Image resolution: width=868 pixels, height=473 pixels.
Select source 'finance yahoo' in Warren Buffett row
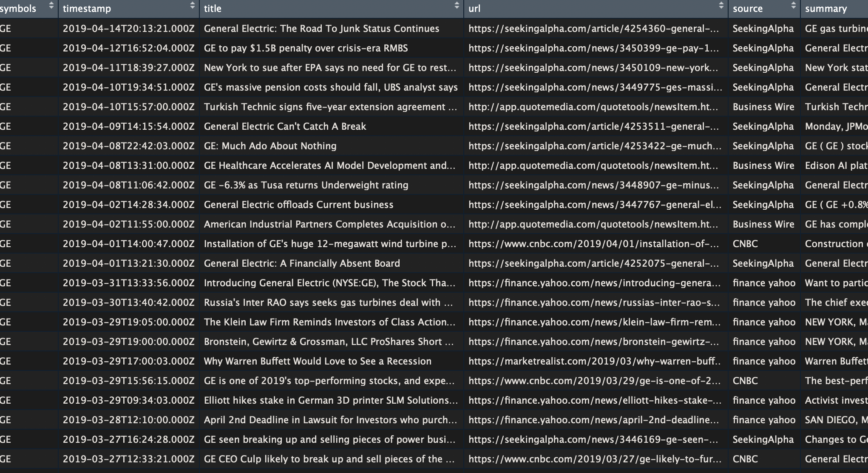764,361
